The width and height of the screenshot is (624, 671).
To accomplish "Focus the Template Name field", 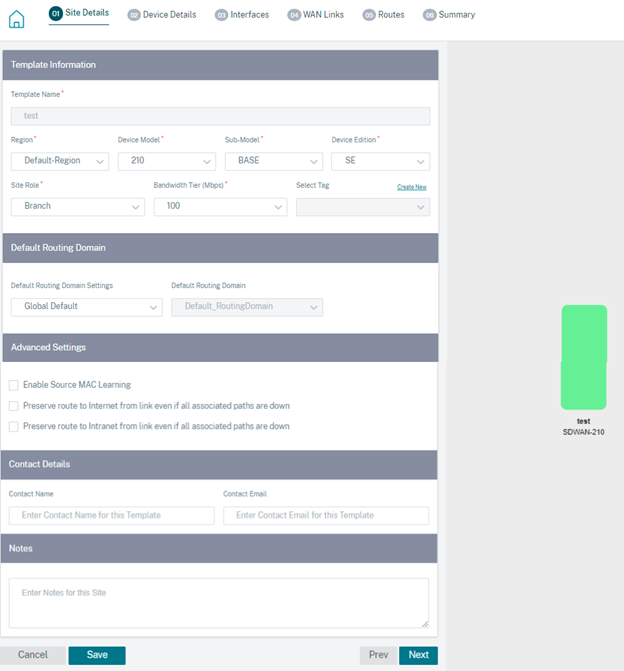I will (x=220, y=116).
